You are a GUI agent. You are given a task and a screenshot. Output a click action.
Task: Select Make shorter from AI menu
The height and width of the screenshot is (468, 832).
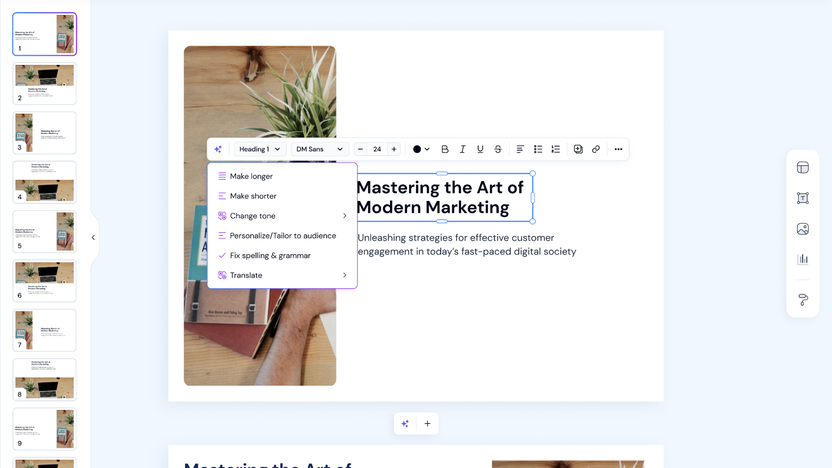pos(282,196)
